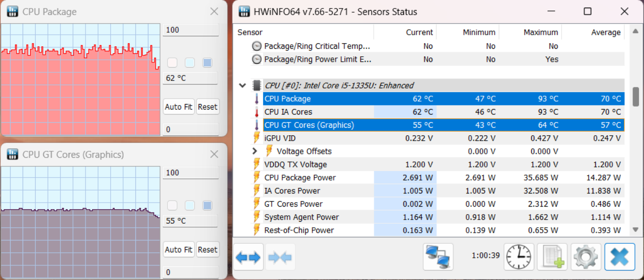
Task: Click the Average column header
Action: [593, 32]
